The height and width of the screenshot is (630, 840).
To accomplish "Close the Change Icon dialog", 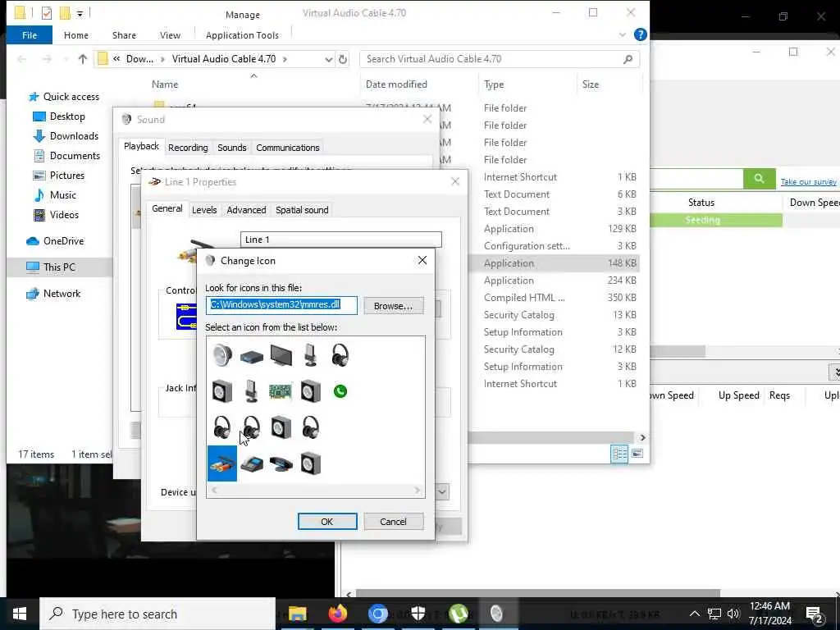I will [422, 260].
